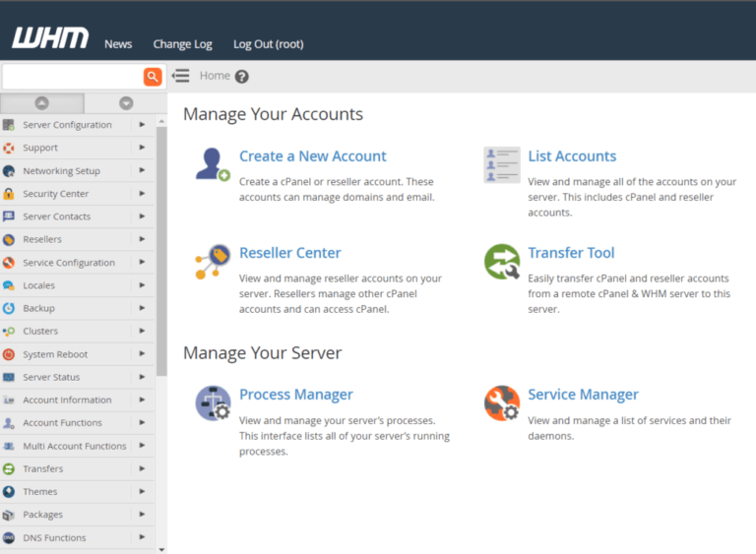Open the Process Manager icon

(212, 402)
